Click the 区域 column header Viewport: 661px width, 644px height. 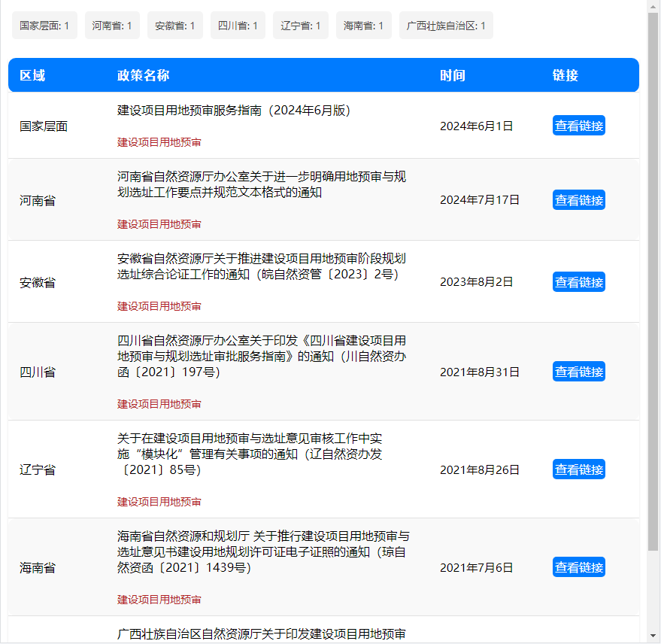pyautogui.click(x=32, y=75)
